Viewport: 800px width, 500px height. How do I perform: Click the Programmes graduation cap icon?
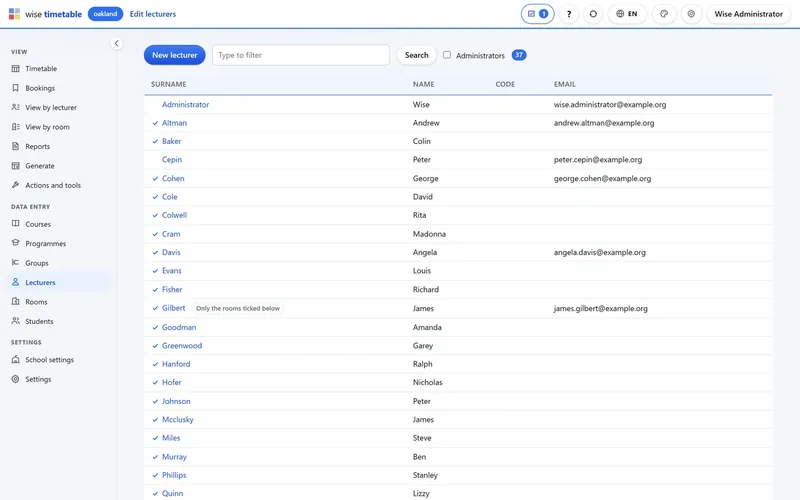coord(15,243)
